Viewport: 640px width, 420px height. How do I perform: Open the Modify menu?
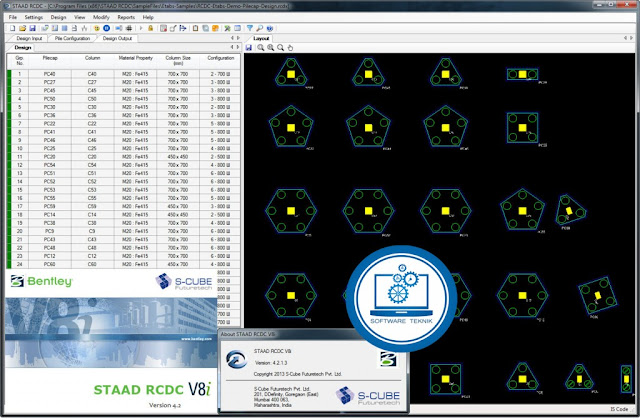(101, 17)
